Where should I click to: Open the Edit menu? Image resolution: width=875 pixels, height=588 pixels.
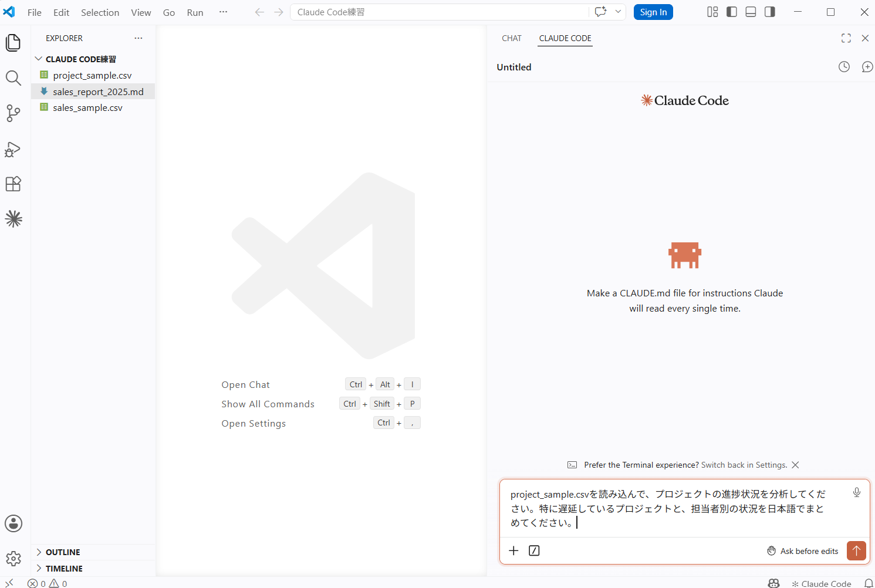[x=61, y=12]
